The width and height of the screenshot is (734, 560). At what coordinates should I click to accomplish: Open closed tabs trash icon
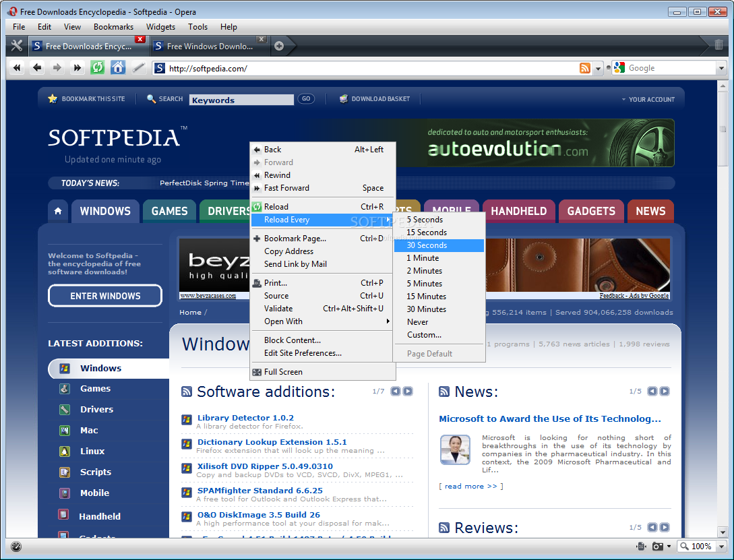[718, 45]
